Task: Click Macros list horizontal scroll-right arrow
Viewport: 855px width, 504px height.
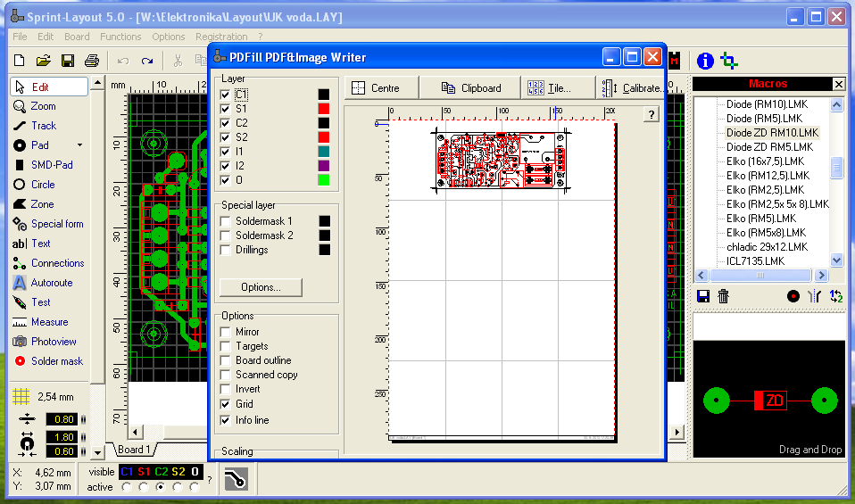Action: [821, 275]
